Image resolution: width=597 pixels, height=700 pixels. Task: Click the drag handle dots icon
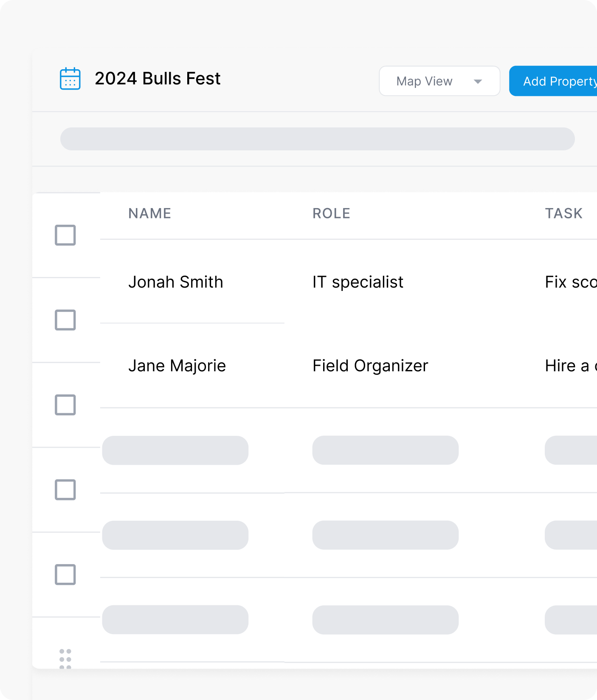(x=65, y=659)
